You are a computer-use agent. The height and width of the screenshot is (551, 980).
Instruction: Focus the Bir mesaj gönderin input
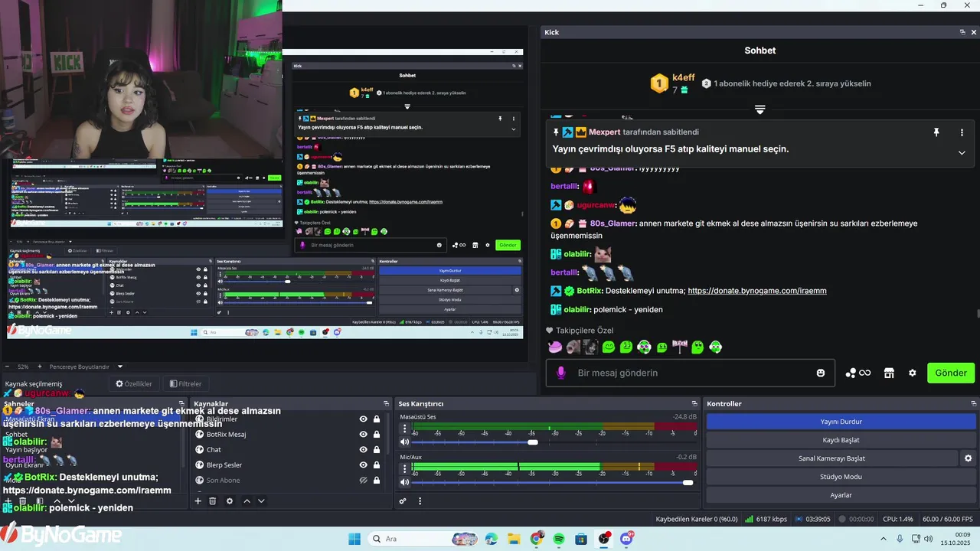[x=689, y=373]
